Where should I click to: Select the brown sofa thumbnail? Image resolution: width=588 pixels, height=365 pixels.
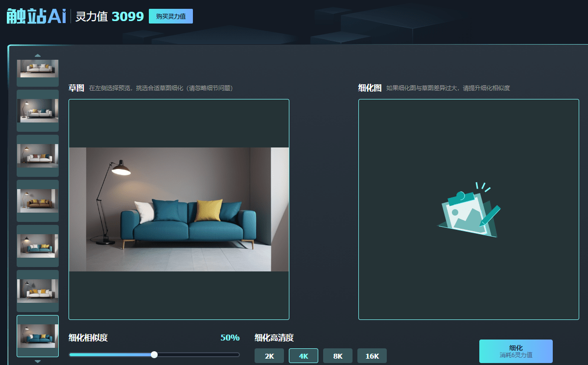click(38, 201)
